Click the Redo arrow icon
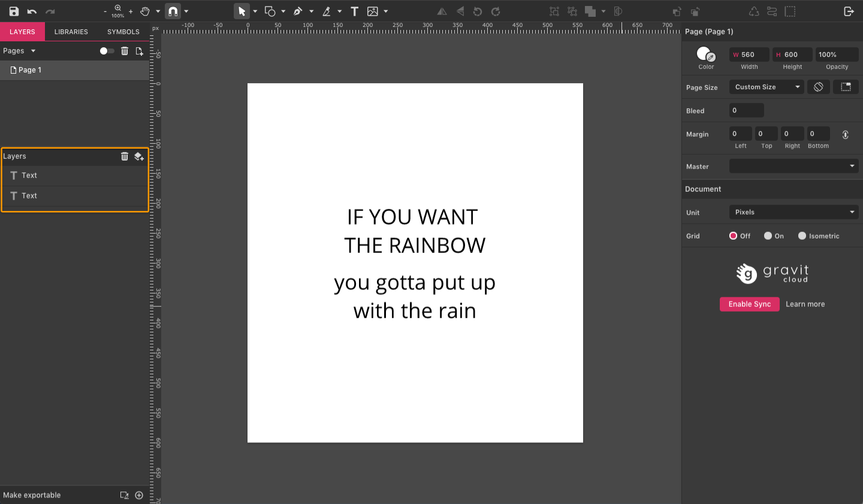Screen dimensions: 863x504 [x=50, y=11]
